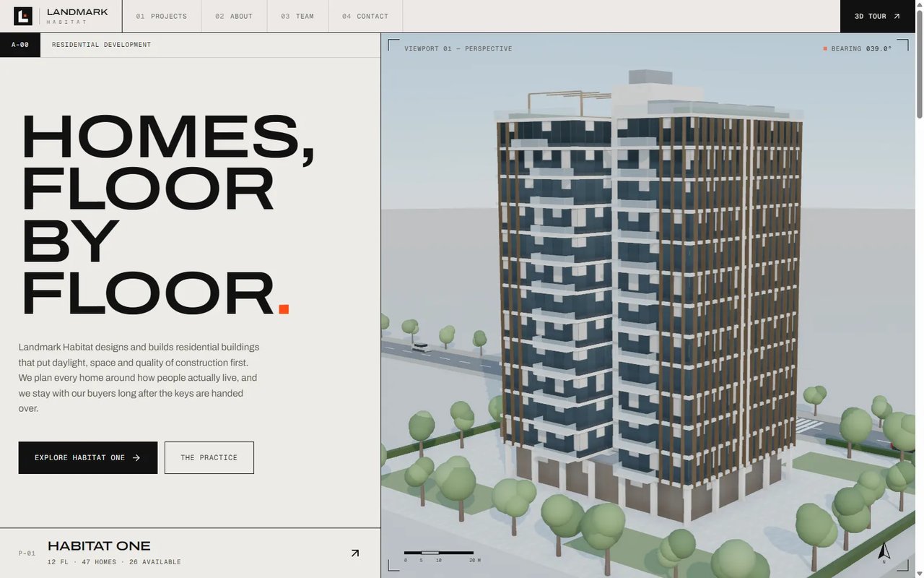
Task: Click the Landmark Habitat intro paragraph
Action: (x=139, y=378)
